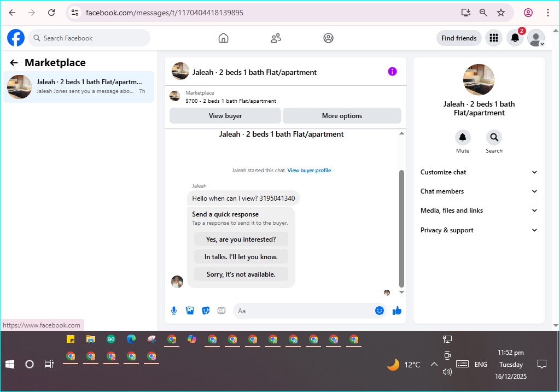
Task: Open View buyer profile link
Action: pos(310,170)
